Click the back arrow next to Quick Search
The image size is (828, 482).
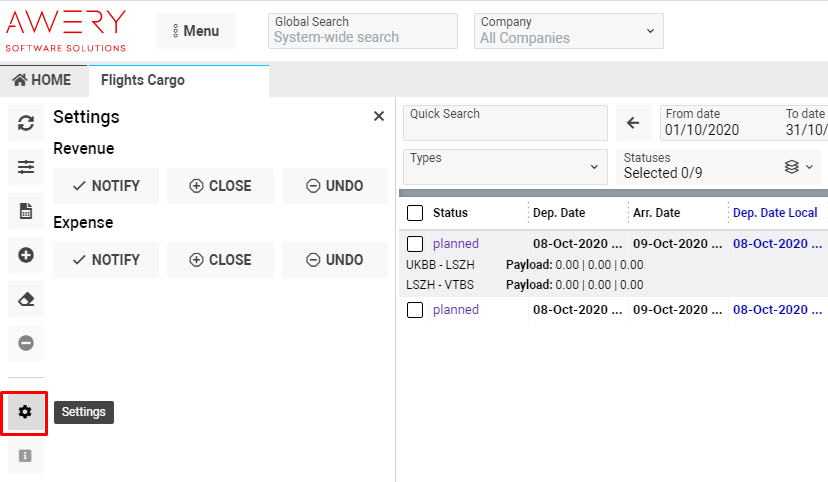pos(633,123)
